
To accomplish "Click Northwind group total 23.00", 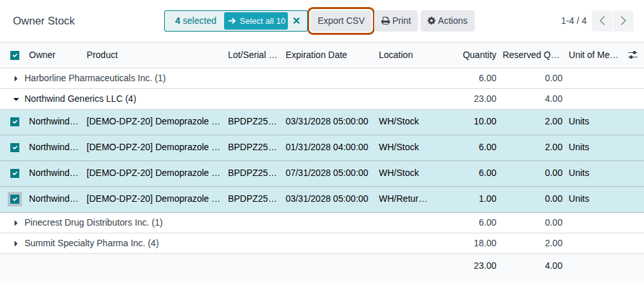I will [485, 99].
